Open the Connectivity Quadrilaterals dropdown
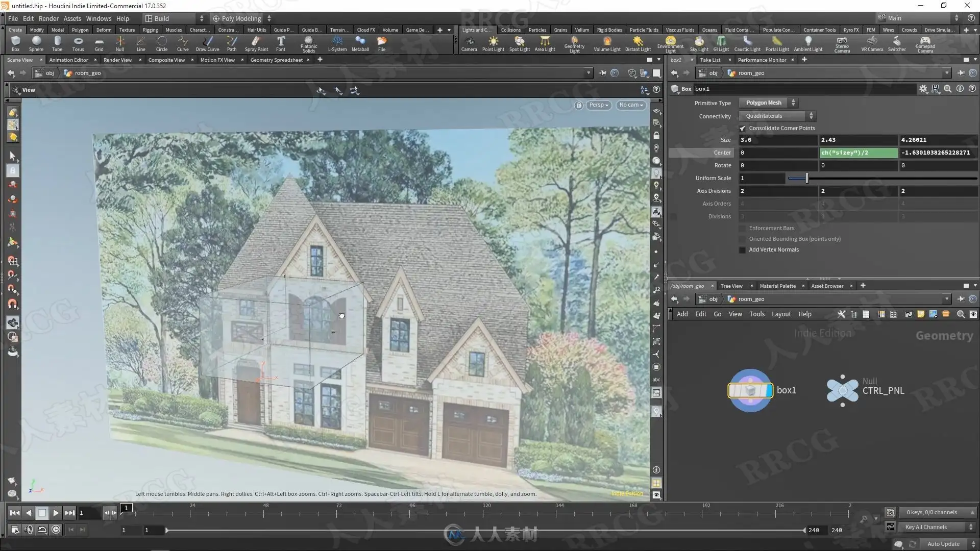 click(x=777, y=116)
